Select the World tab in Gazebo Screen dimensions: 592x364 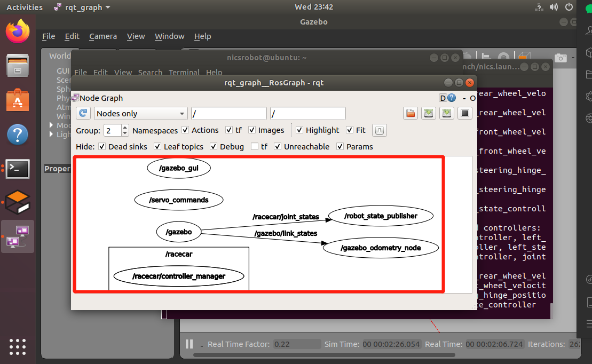click(x=60, y=56)
